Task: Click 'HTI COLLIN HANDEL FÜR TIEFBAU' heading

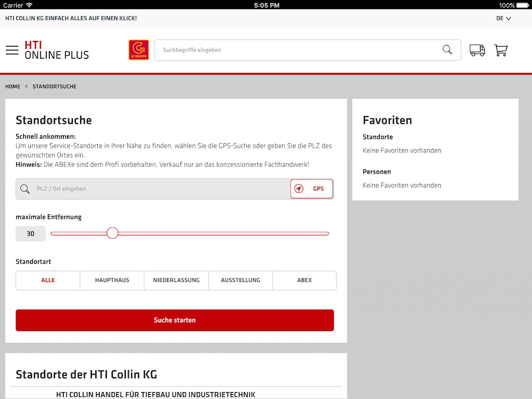Action: pyautogui.click(x=156, y=395)
